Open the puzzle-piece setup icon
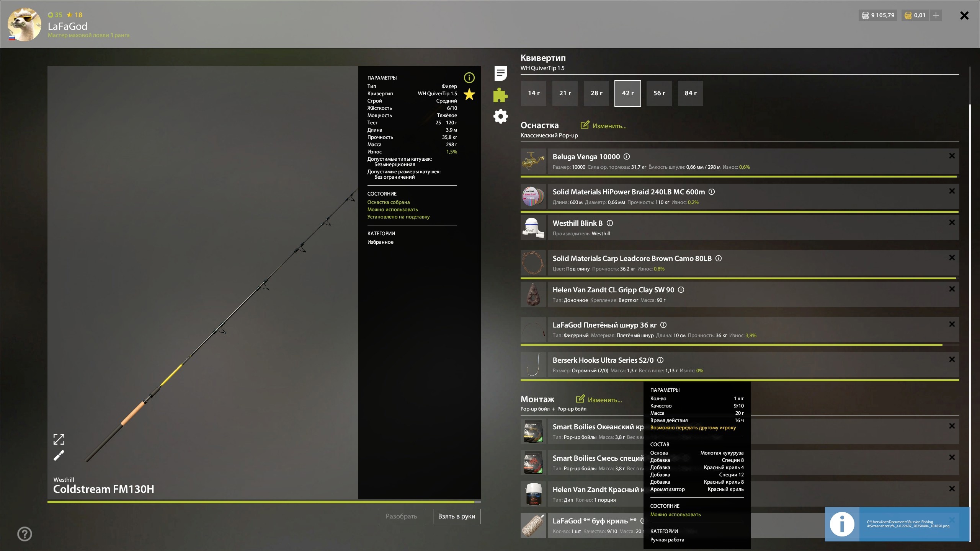 tap(500, 95)
